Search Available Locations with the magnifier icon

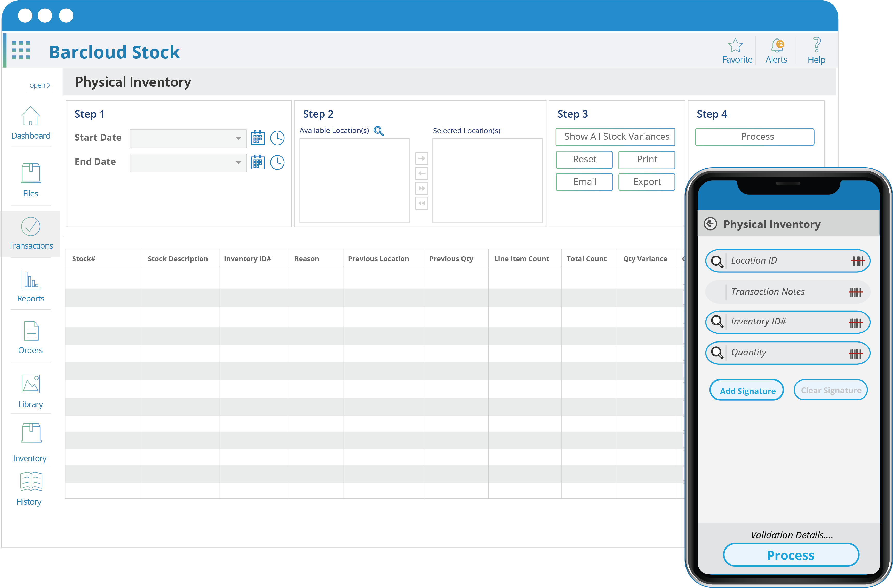[x=379, y=131]
